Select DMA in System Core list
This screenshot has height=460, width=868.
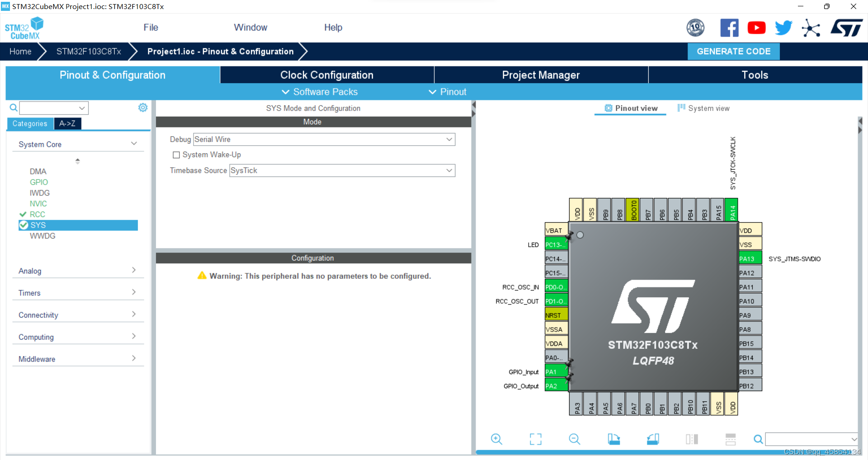(x=38, y=171)
